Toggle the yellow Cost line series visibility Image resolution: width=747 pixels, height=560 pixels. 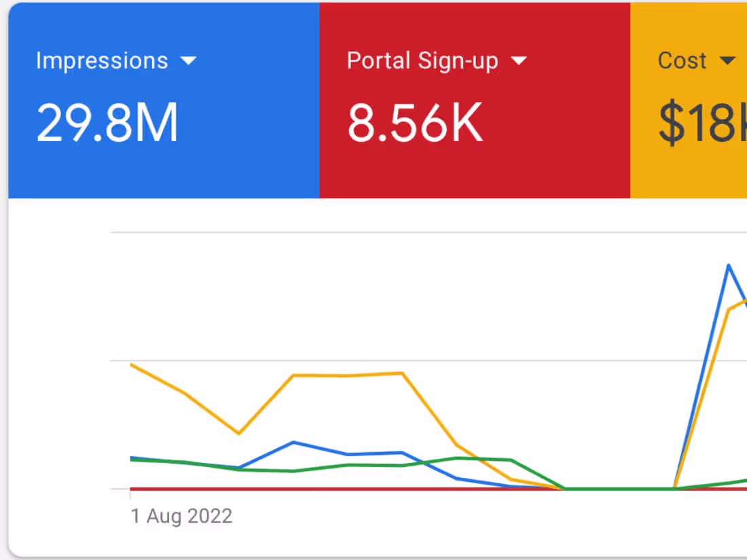(x=346, y=374)
